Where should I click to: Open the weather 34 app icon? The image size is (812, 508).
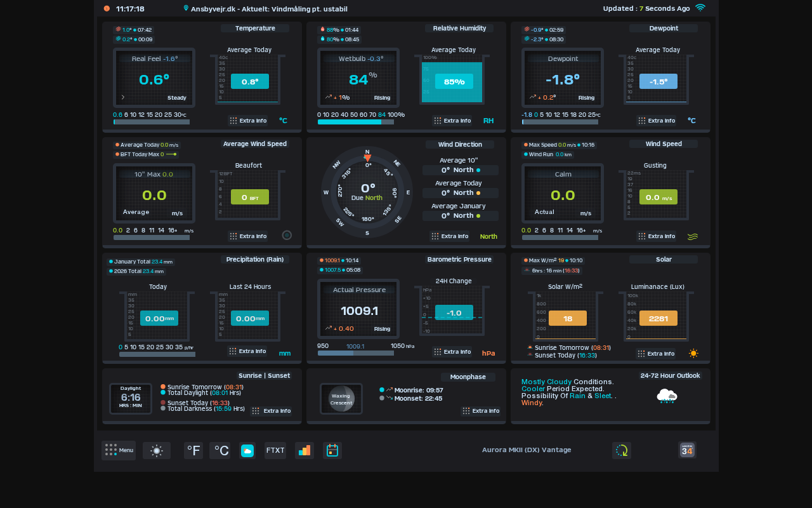[x=687, y=450]
